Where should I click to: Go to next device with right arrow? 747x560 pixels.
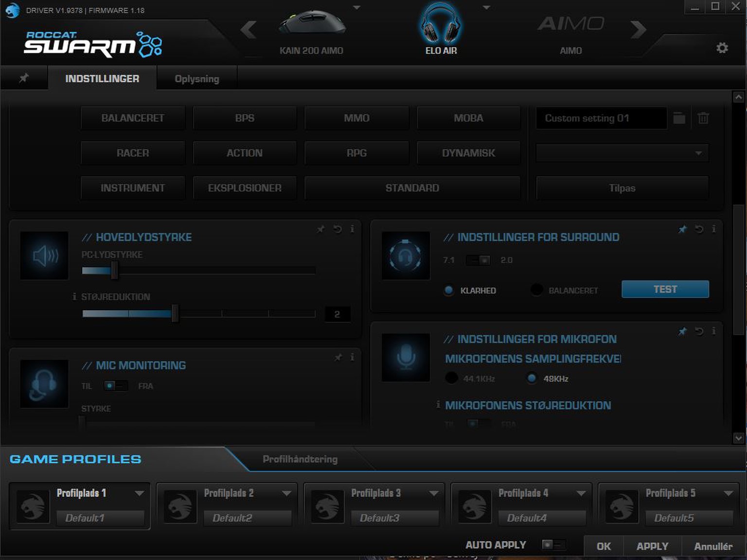[x=638, y=30]
